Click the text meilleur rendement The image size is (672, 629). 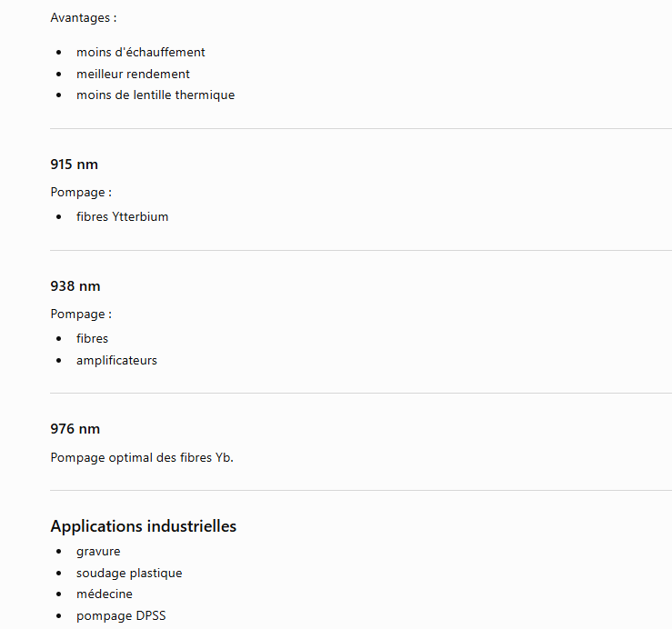tap(133, 75)
